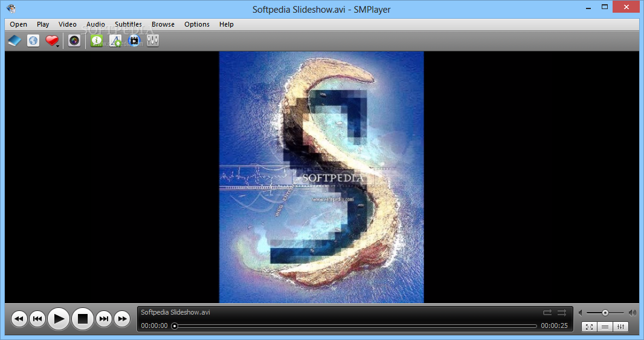Click the total duration 00:00:25
644x340 pixels.
tap(554, 325)
